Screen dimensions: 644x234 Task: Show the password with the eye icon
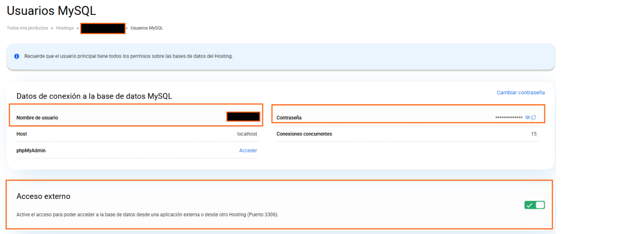[x=527, y=117]
